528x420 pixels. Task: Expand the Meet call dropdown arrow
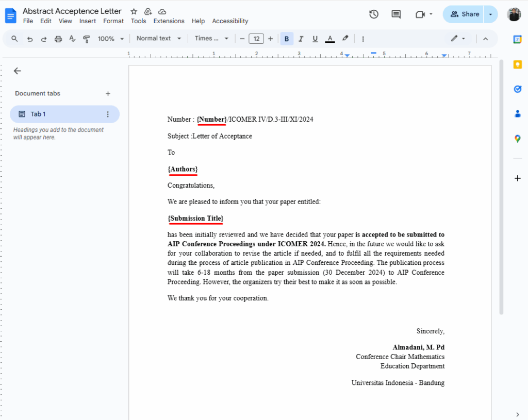point(431,14)
